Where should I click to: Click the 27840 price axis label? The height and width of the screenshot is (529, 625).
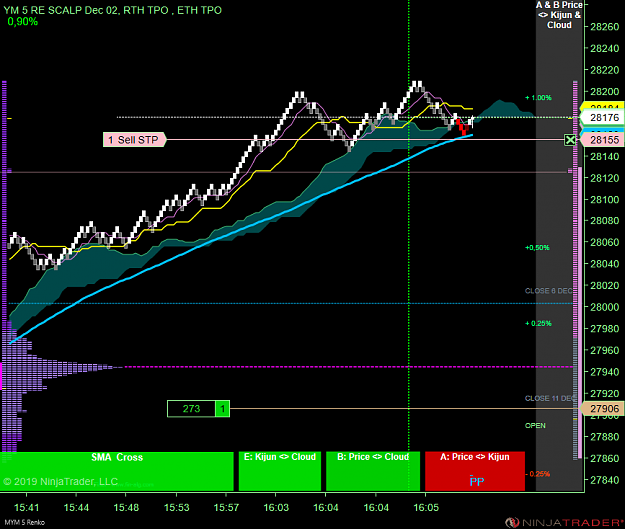pyautogui.click(x=604, y=480)
